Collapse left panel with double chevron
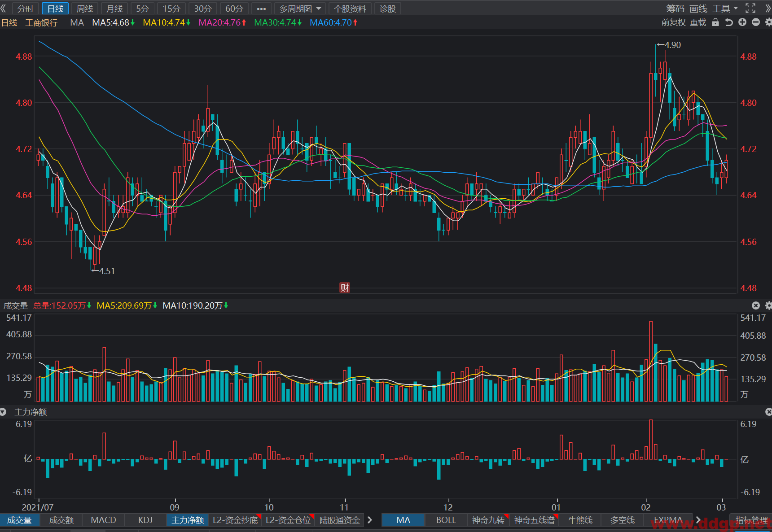Image resolution: width=772 pixels, height=532 pixels. coord(4,9)
